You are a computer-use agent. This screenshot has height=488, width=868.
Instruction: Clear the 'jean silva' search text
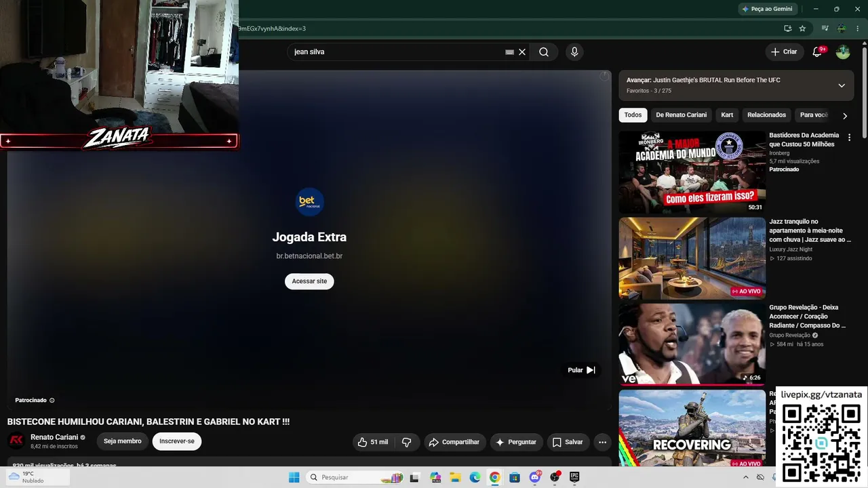tap(522, 52)
